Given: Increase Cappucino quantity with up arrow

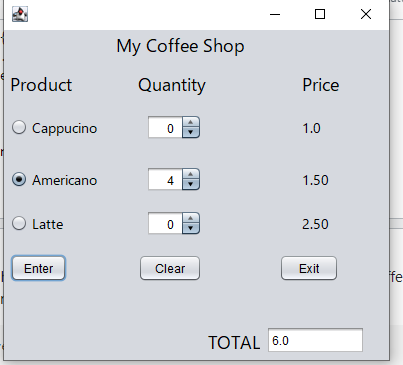Looking at the screenshot, I should (191, 122).
